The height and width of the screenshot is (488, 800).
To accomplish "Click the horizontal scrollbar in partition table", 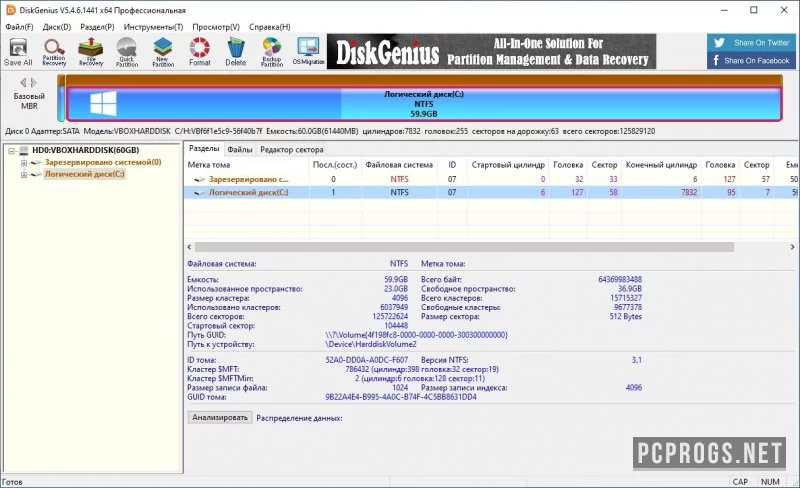I will (464, 247).
